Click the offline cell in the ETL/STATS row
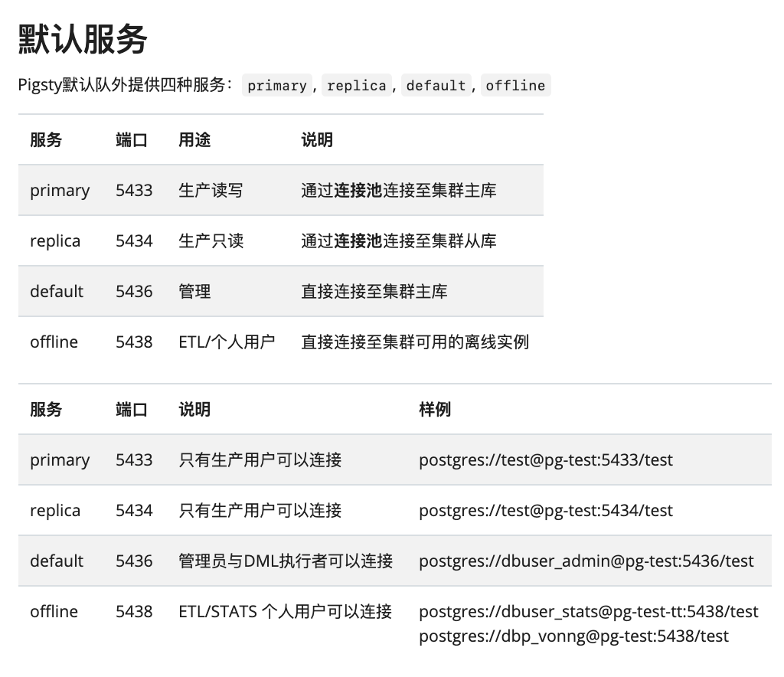The width and height of the screenshot is (784, 677). pos(54,611)
